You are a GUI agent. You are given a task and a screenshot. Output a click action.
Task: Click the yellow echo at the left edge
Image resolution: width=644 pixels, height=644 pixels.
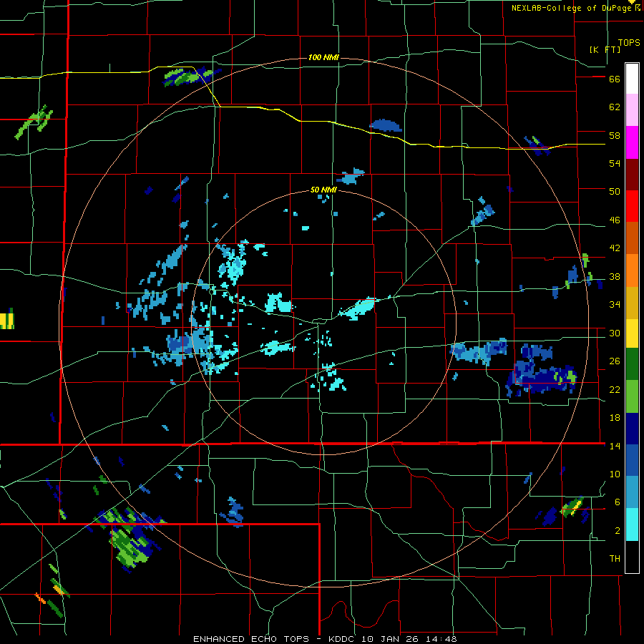pyautogui.click(x=7, y=320)
